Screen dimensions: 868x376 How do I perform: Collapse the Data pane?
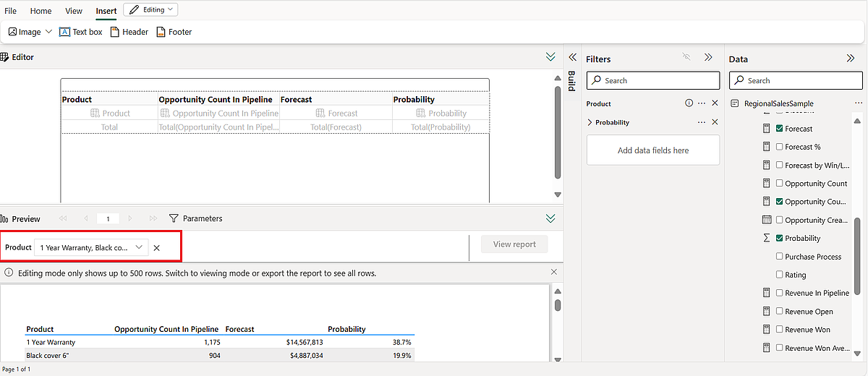[x=851, y=58]
